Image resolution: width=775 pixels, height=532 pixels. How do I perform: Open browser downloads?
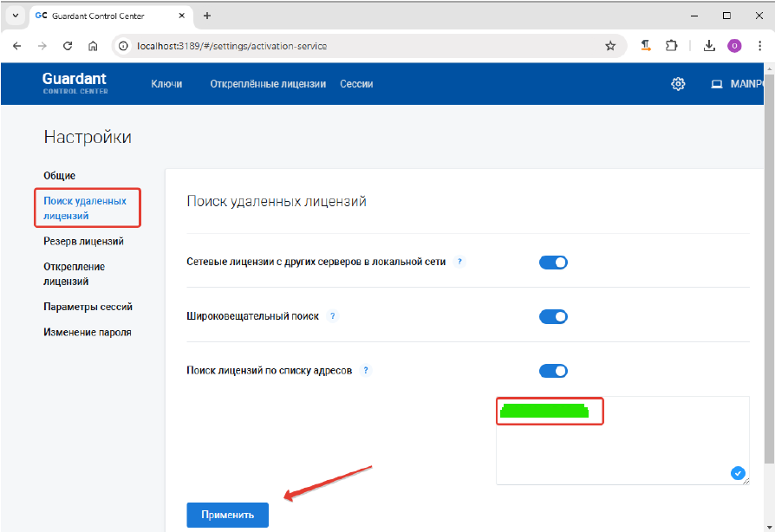tap(709, 46)
